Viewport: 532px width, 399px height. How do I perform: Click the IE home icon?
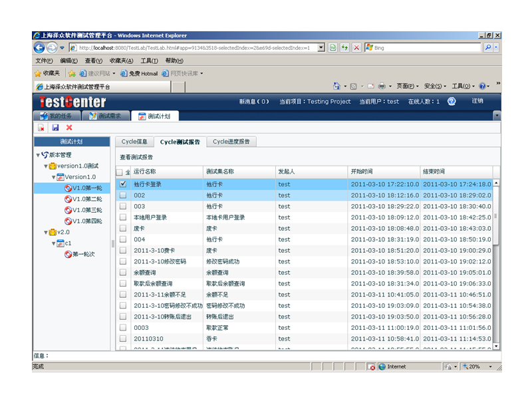coord(336,86)
